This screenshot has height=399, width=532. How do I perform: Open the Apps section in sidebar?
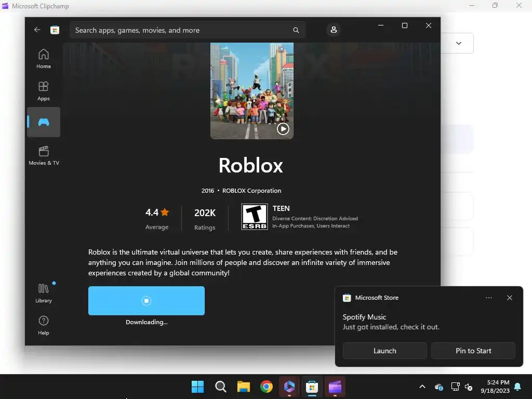pos(44,91)
